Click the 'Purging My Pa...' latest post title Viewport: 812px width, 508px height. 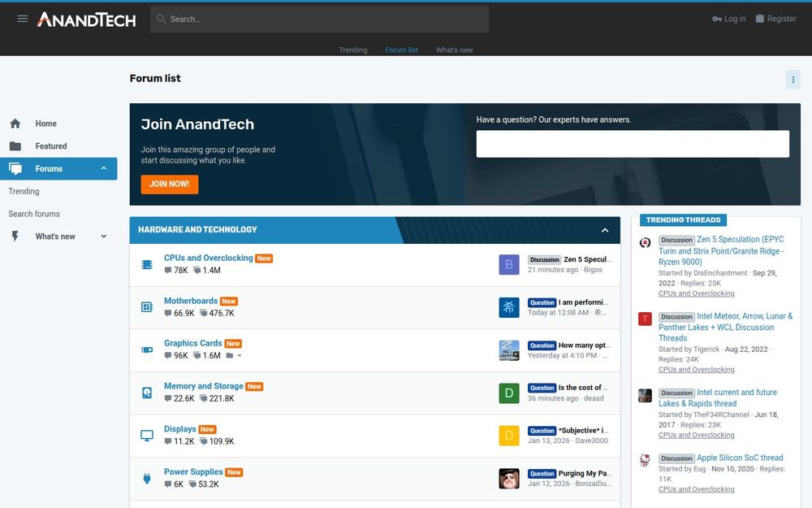tap(585, 473)
